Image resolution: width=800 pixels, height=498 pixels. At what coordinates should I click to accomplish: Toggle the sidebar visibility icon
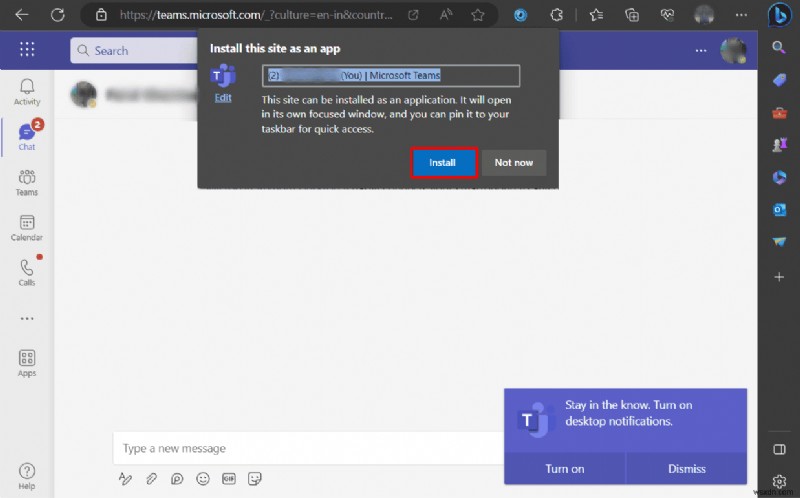pyautogui.click(x=779, y=450)
